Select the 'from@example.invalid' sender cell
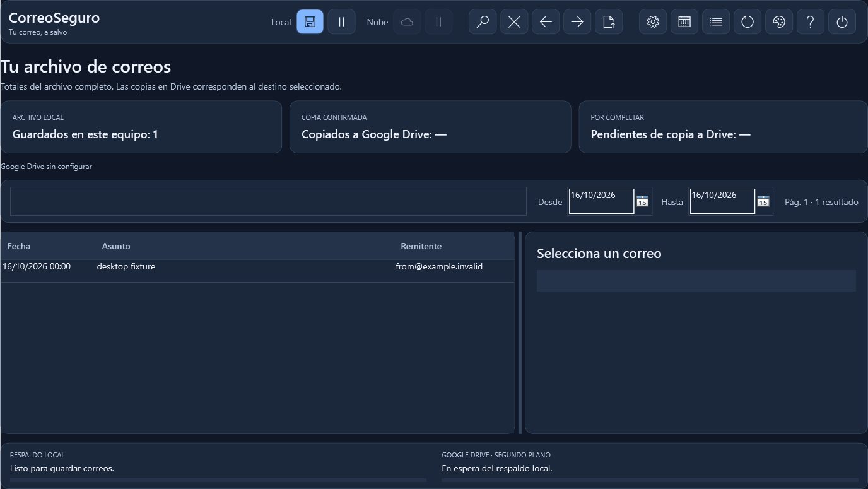 coord(439,266)
